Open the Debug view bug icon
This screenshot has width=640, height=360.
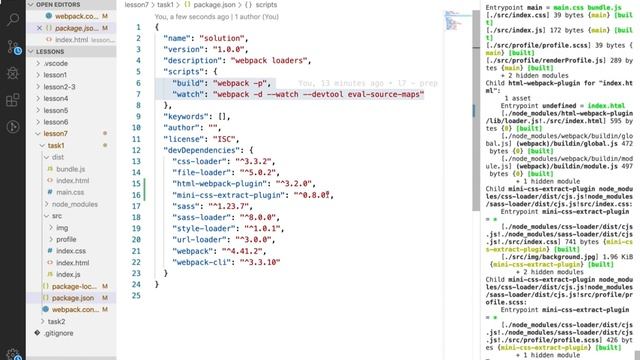point(13,73)
